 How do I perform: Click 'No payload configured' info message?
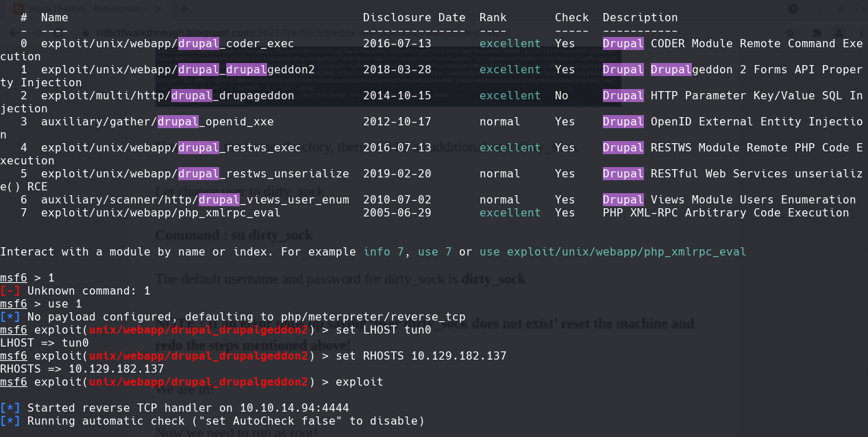[233, 317]
